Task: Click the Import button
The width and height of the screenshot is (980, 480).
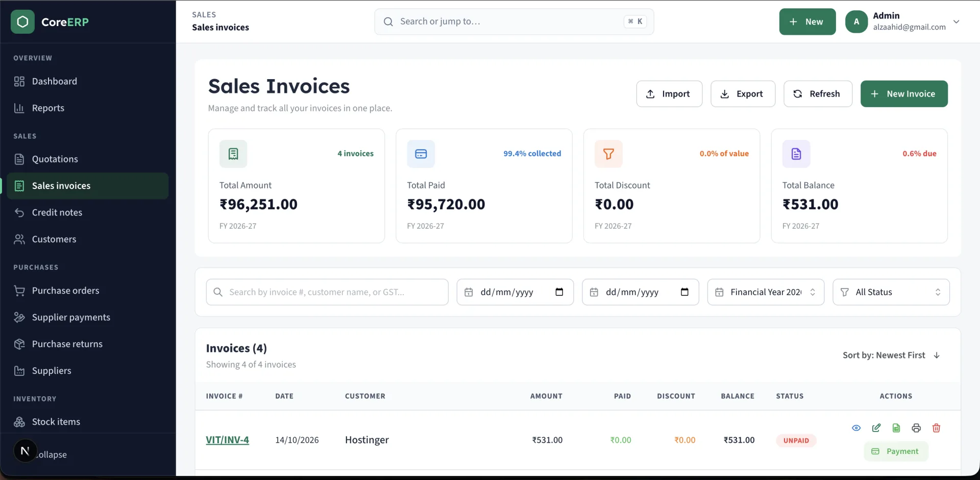Action: coord(669,94)
